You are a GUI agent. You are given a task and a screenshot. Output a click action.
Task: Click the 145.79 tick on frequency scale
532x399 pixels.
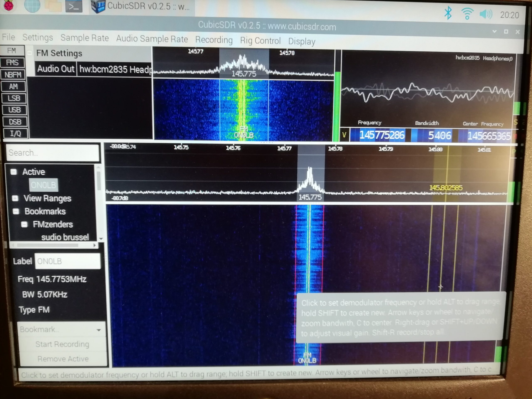point(386,149)
